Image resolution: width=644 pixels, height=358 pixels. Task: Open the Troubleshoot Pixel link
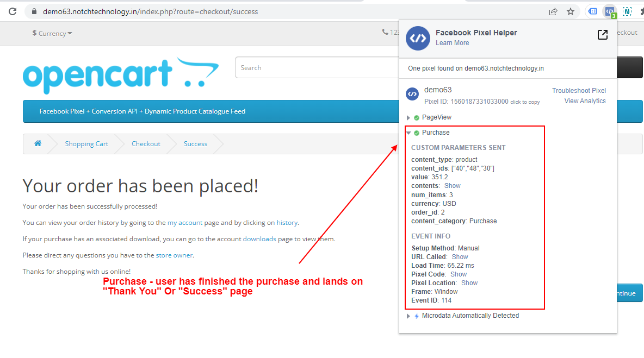579,90
